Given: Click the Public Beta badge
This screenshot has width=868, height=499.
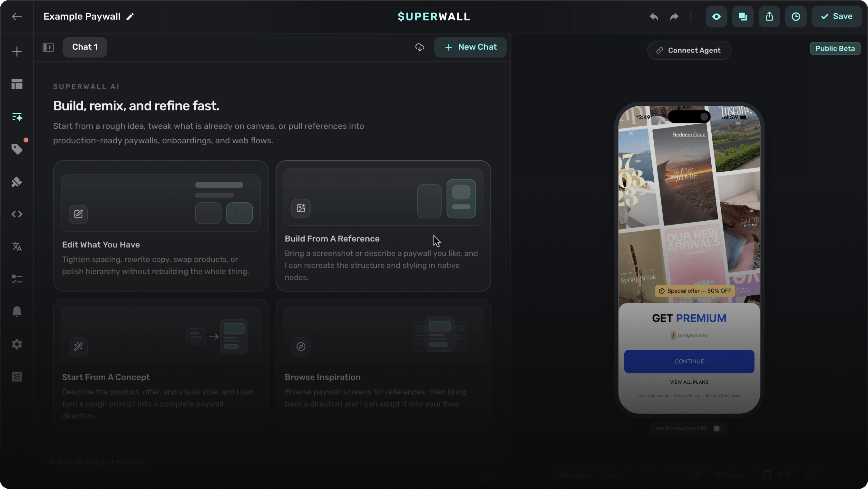Looking at the screenshot, I should pyautogui.click(x=835, y=49).
